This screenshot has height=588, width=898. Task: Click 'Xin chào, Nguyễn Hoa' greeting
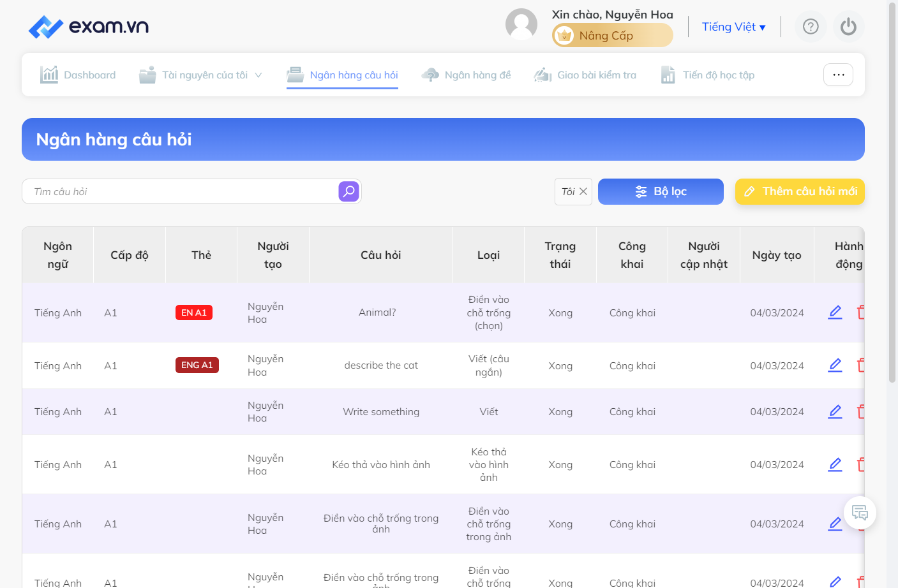613,15
